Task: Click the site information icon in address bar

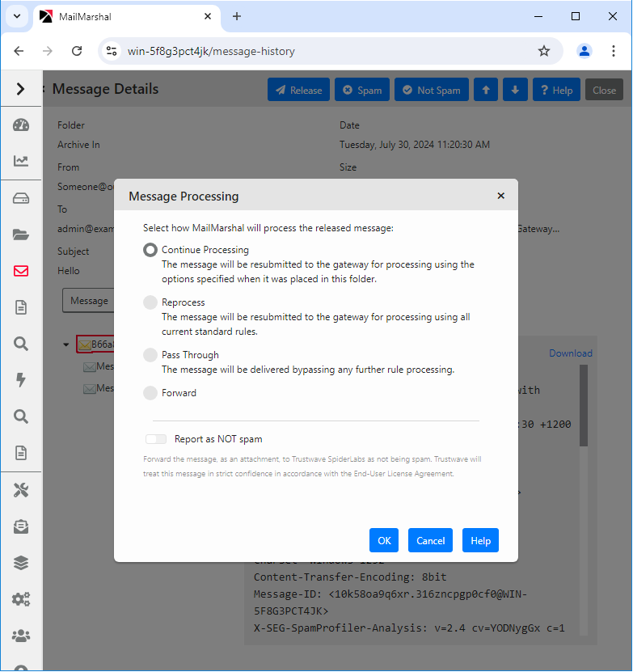Action: pos(112,51)
